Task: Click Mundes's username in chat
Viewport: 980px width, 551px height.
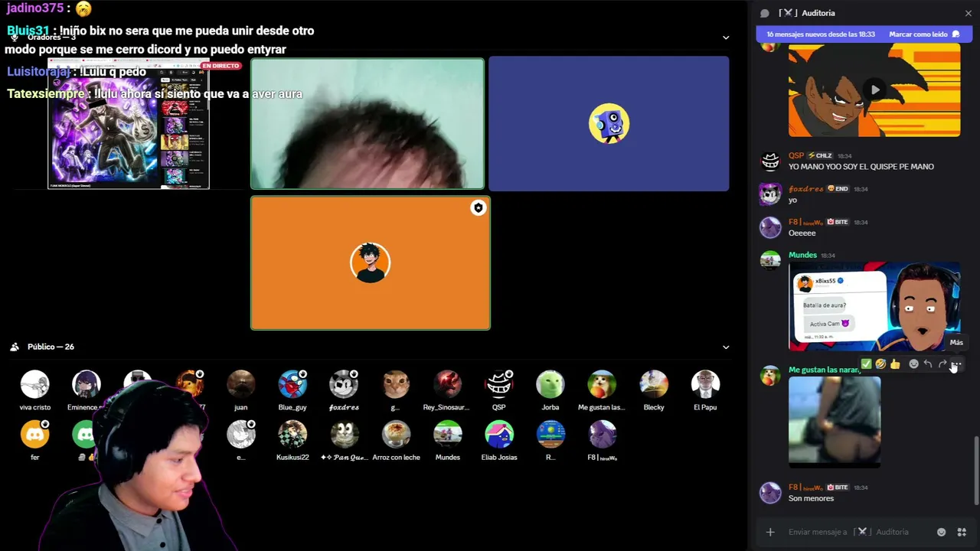Action: (802, 255)
